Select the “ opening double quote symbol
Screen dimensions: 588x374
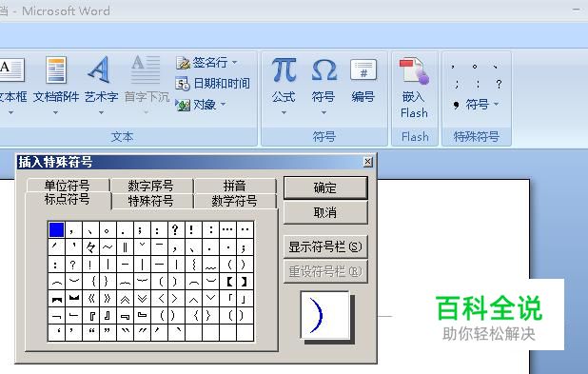[90, 332]
